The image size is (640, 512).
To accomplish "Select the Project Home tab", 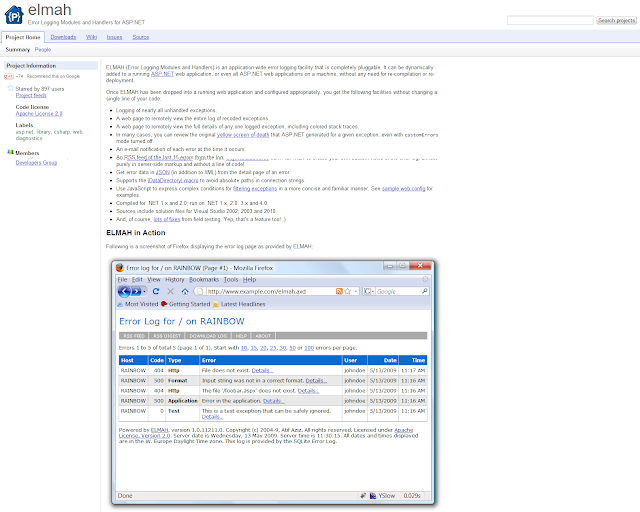I will (x=23, y=37).
